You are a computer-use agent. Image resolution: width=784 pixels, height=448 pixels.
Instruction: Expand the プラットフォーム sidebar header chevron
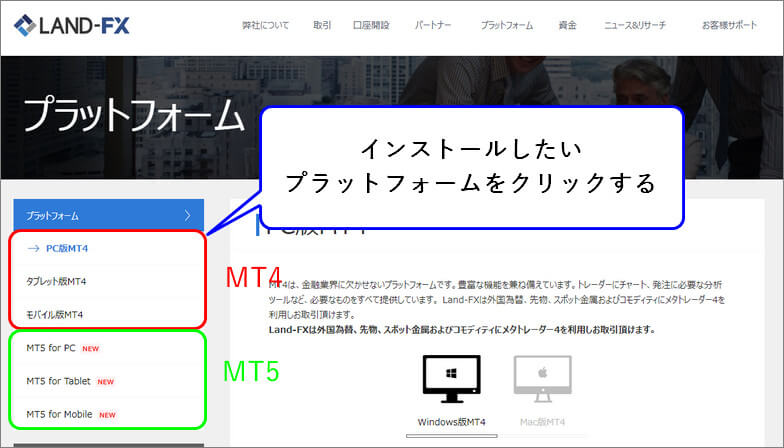[188, 216]
